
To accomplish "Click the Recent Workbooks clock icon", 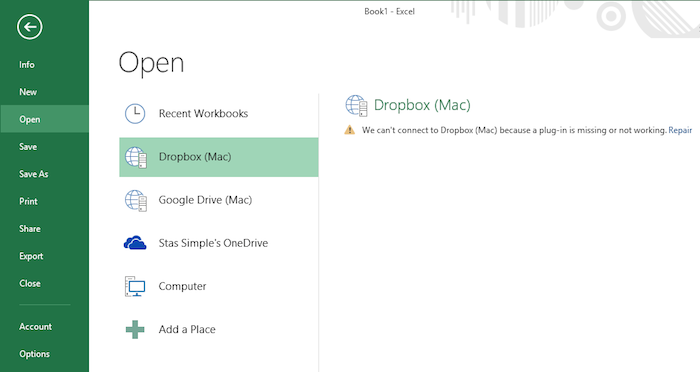I will [x=135, y=113].
